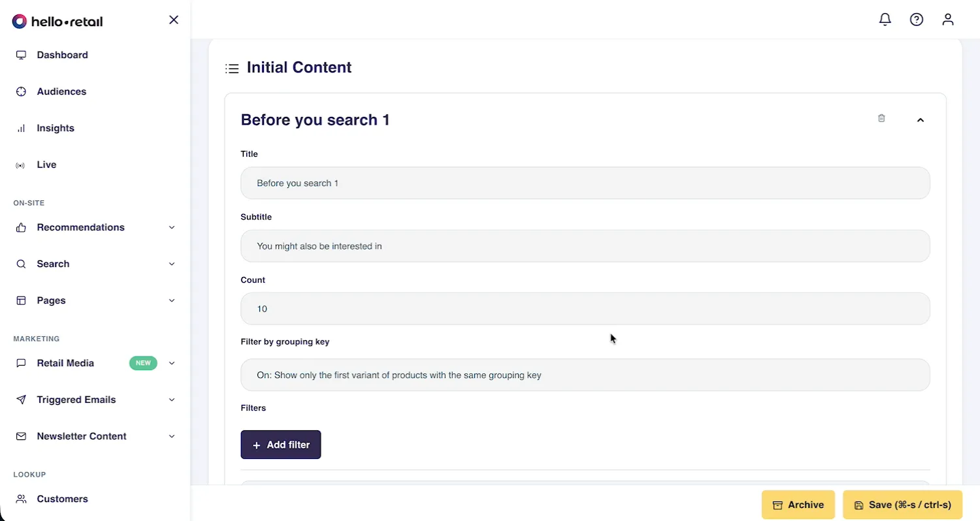Open the Insights analytics section

point(56,128)
